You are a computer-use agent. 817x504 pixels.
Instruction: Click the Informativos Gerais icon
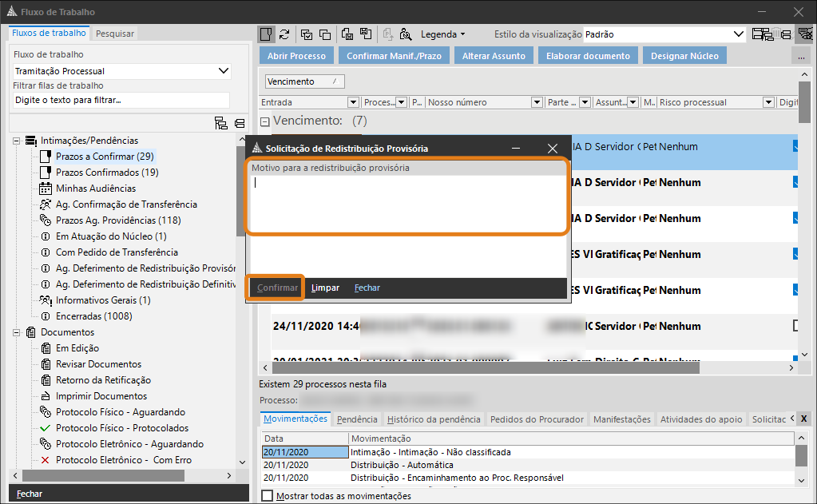coord(46,300)
